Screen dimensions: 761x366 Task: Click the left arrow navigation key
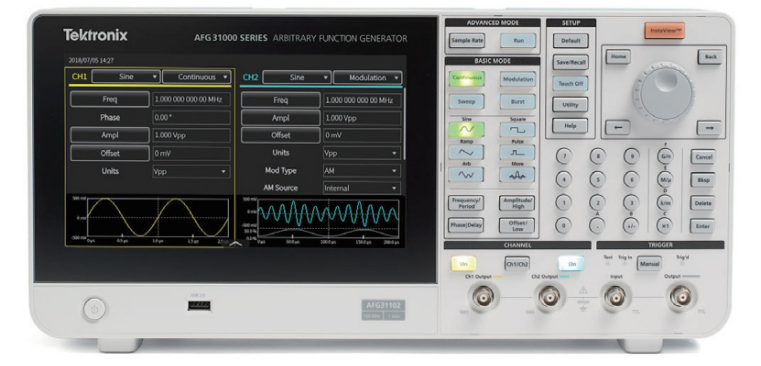618,128
